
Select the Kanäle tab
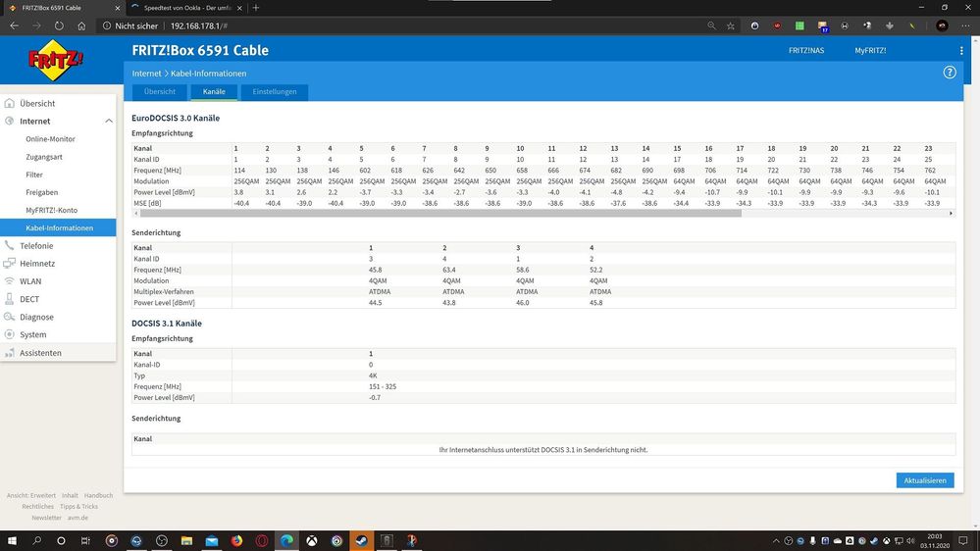coord(214,92)
